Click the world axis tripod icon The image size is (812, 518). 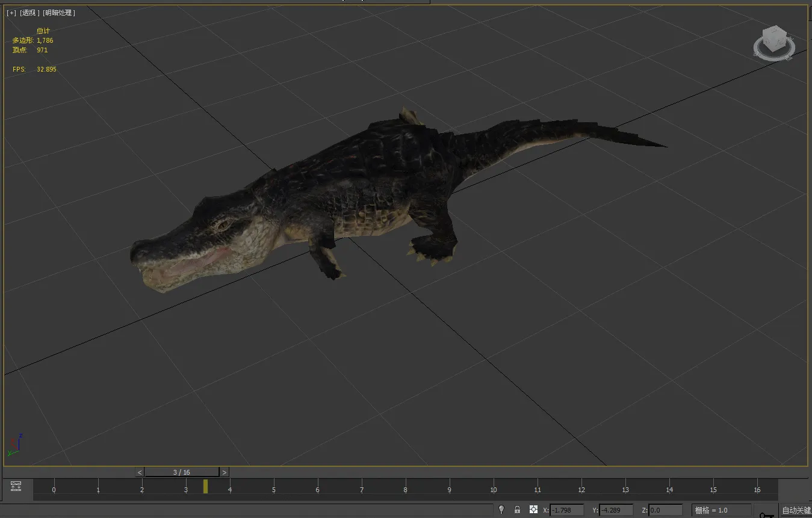click(x=14, y=445)
